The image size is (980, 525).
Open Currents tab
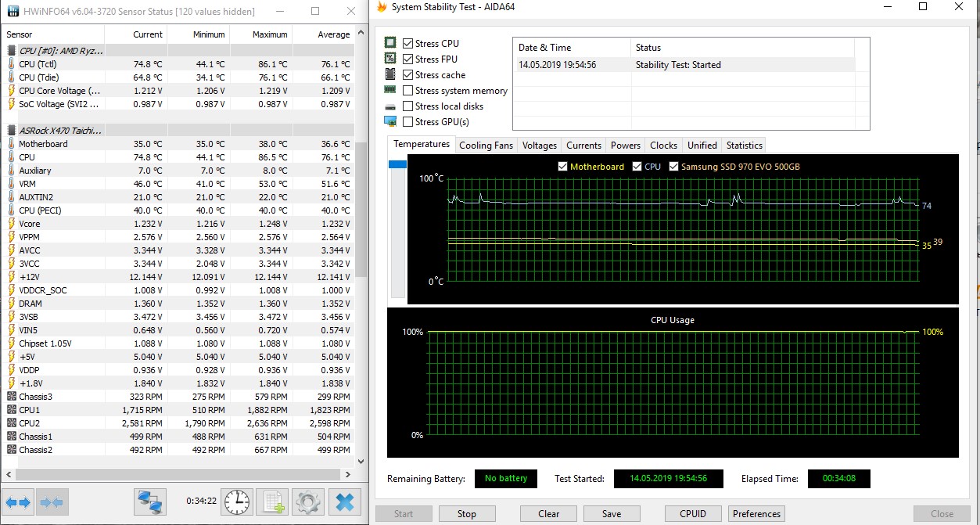(x=584, y=146)
